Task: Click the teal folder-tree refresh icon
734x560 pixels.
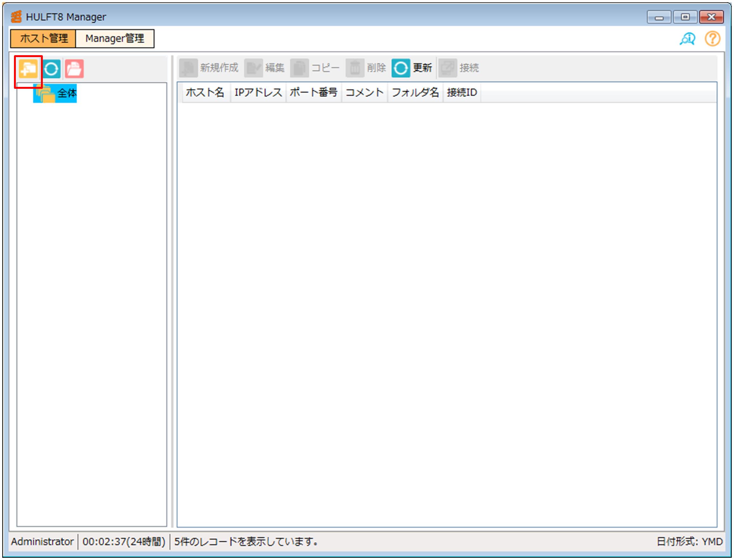Action: [51, 69]
